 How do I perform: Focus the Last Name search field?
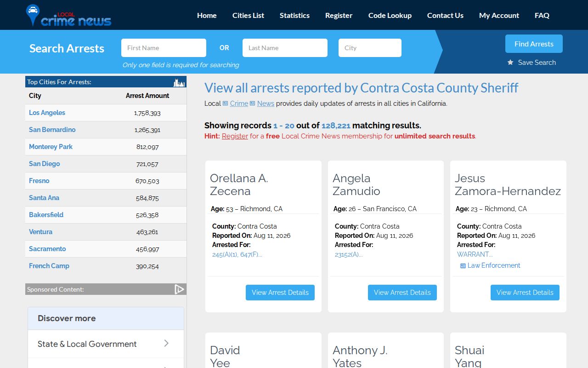click(285, 48)
